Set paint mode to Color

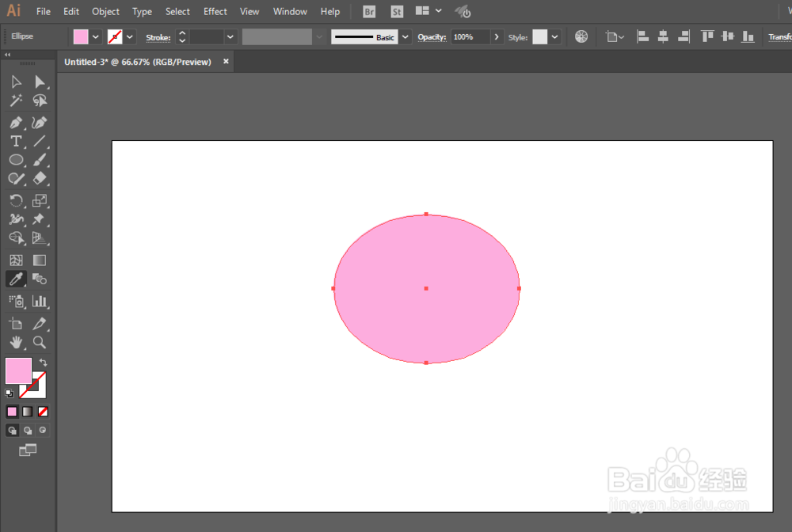[12, 412]
